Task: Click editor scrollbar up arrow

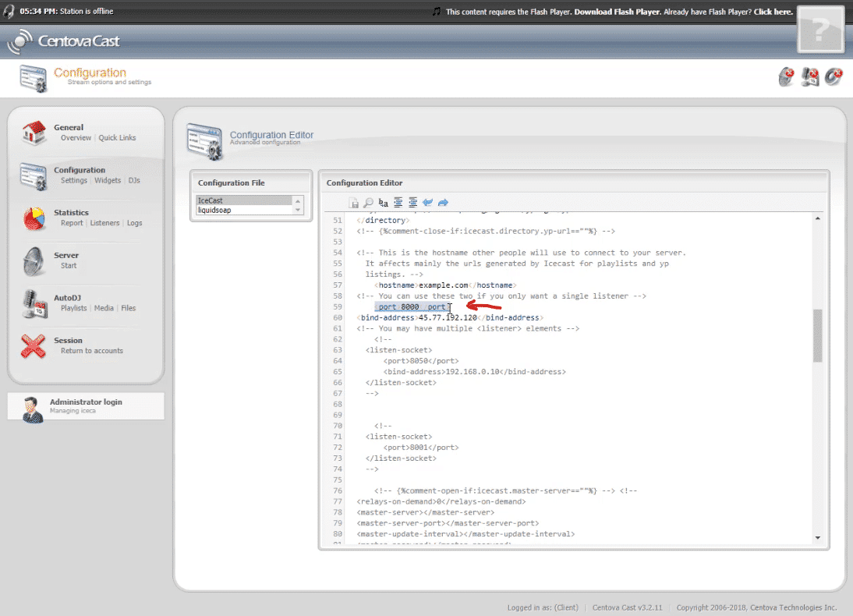Action: (x=818, y=219)
